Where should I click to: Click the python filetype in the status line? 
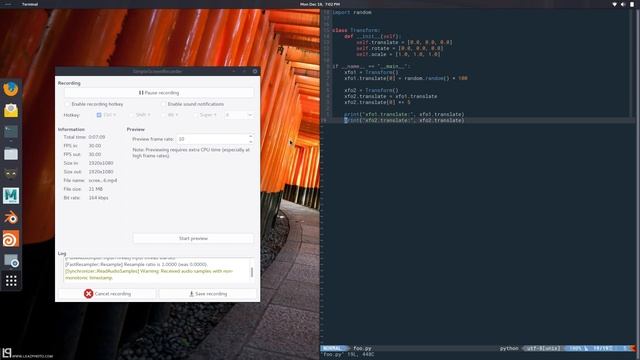tap(509, 348)
